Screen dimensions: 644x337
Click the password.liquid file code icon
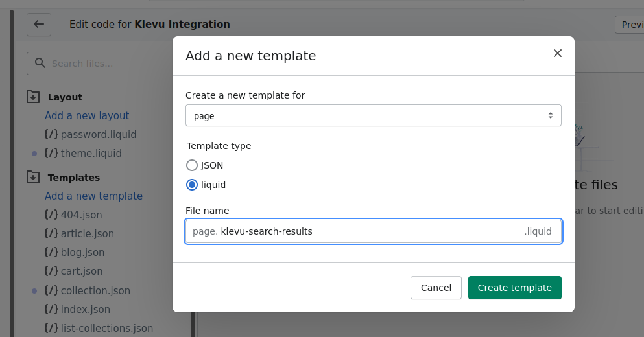(51, 135)
